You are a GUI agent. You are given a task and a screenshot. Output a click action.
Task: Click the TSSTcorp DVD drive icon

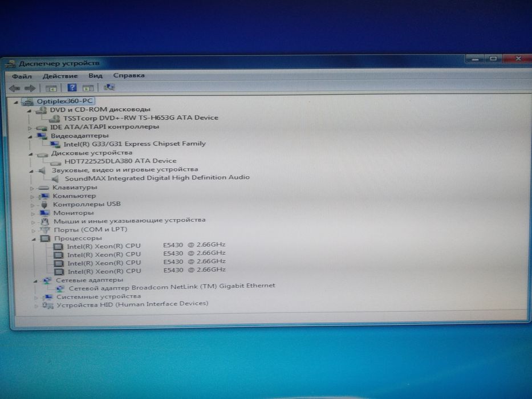(55, 119)
